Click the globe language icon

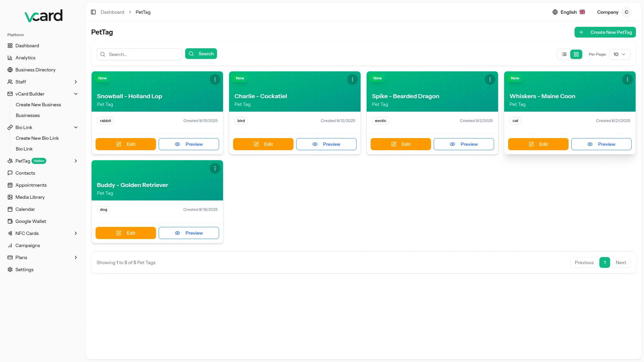[555, 12]
